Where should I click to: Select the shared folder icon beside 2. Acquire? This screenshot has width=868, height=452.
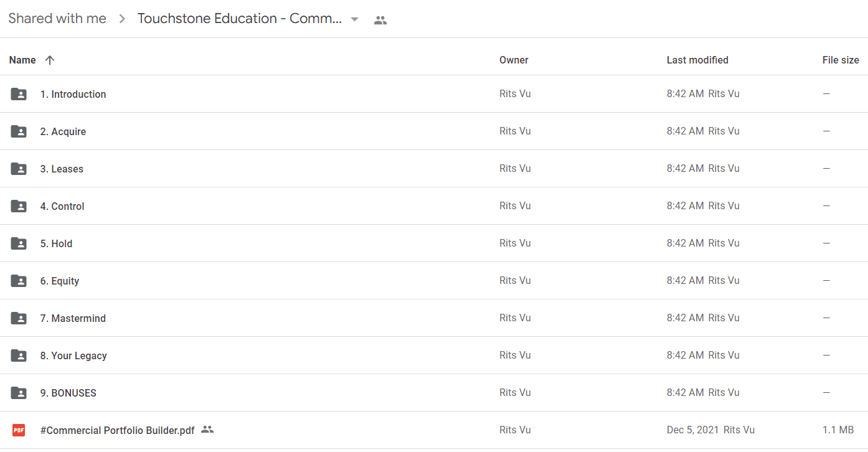click(x=19, y=131)
